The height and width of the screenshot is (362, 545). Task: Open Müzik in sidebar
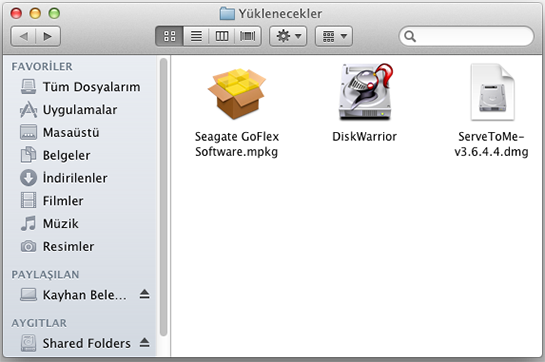[x=81, y=224]
